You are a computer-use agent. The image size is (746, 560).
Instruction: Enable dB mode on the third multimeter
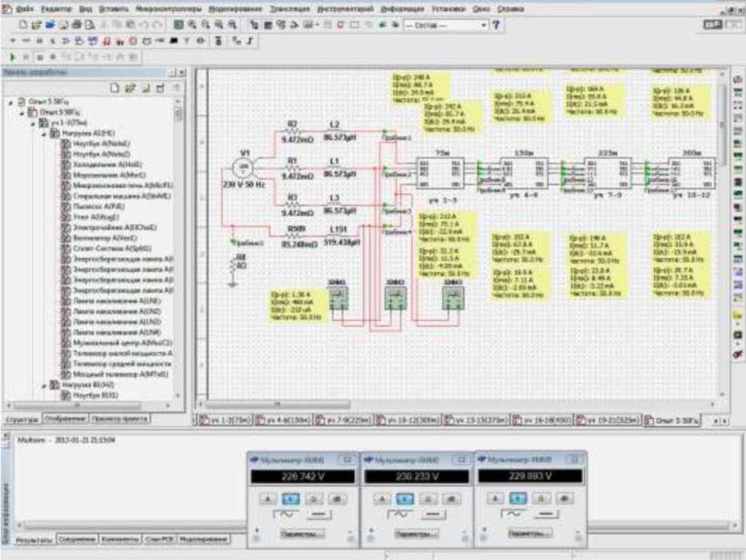coord(563,498)
